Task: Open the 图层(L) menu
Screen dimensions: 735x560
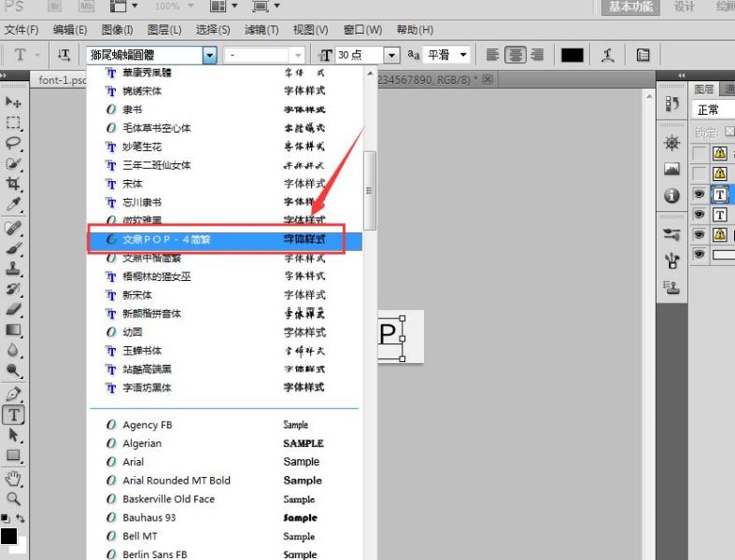Action: 164,30
